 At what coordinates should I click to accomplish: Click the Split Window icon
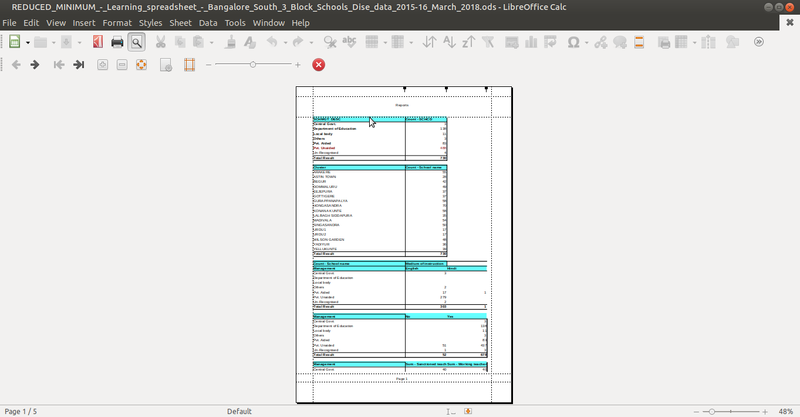708,42
